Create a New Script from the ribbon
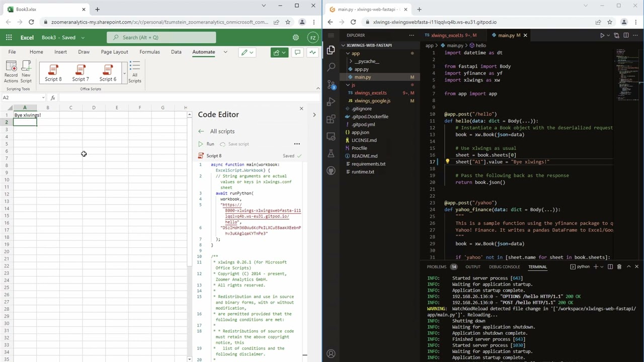Screen dimensions: 644x362 pyautogui.click(x=26, y=72)
